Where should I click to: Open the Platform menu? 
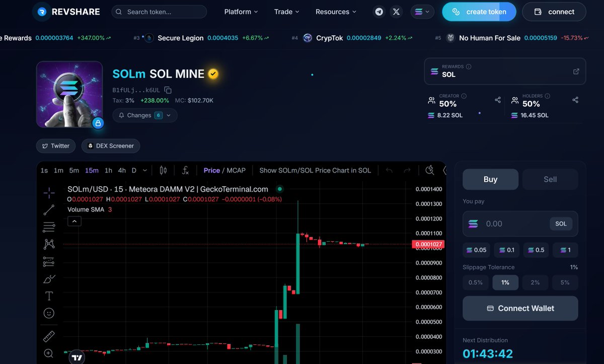click(x=241, y=12)
